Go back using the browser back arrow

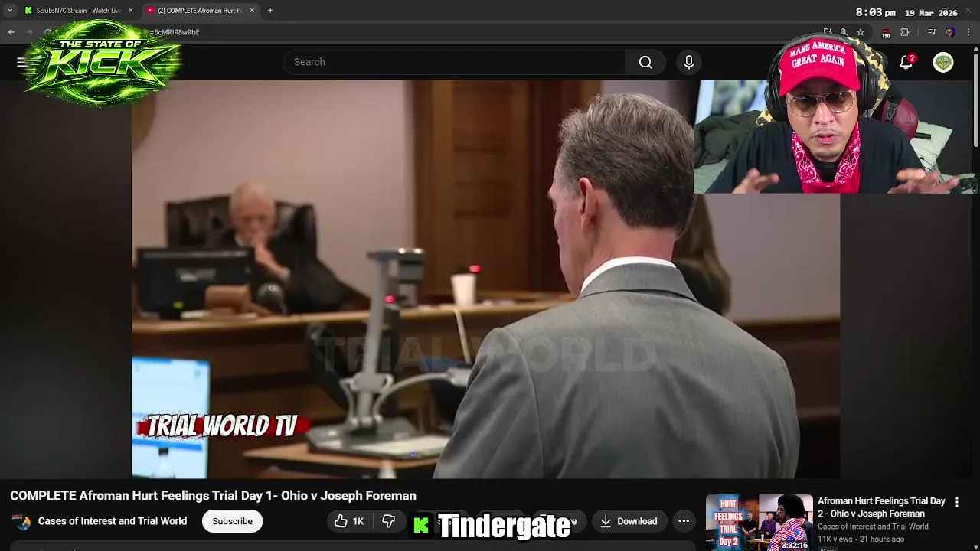[x=11, y=32]
